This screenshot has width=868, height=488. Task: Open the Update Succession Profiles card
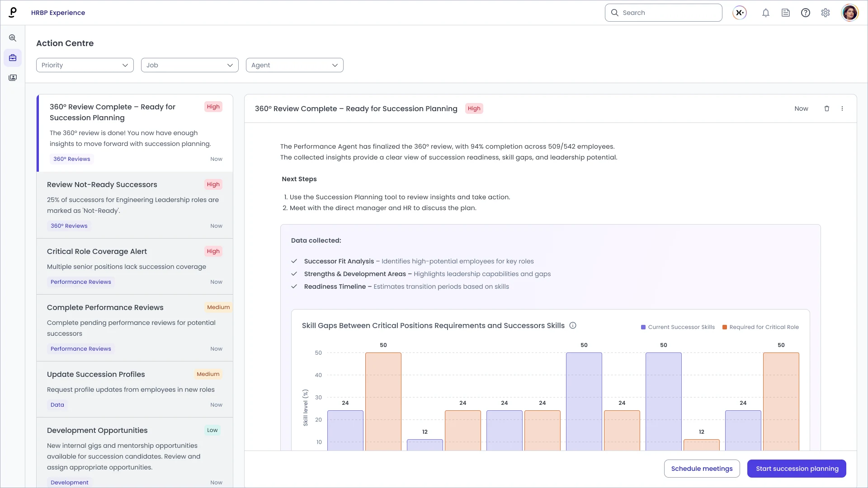point(135,389)
